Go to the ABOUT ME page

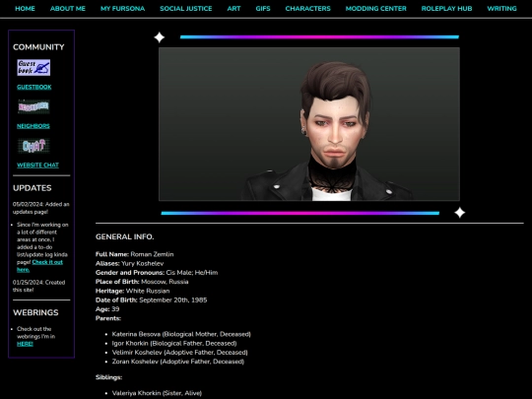68,9
